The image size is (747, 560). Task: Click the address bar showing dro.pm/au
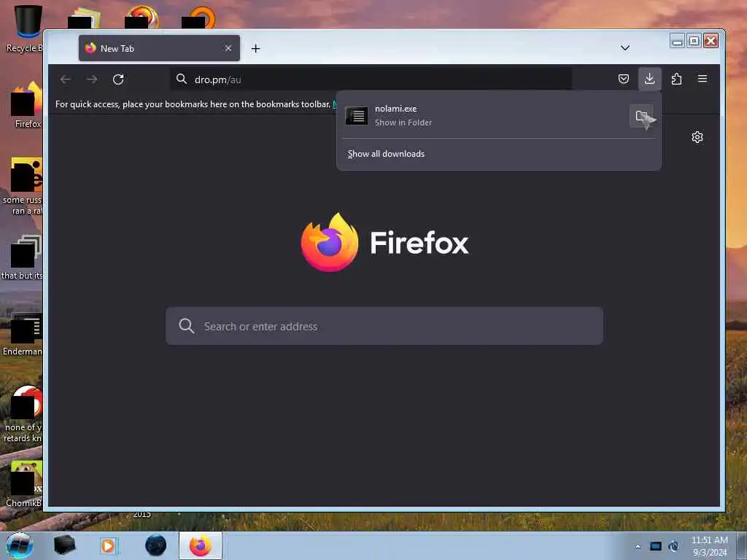pos(371,79)
